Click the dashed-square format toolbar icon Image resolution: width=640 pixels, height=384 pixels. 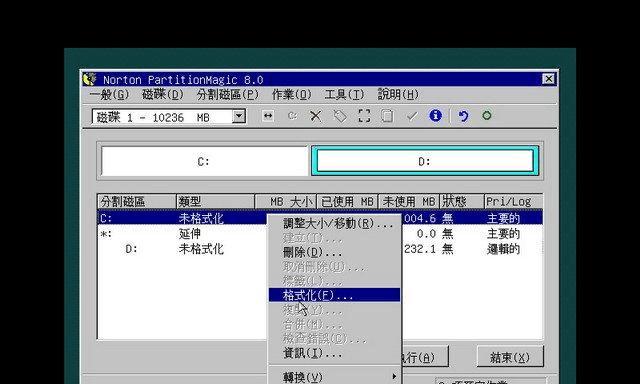[364, 116]
